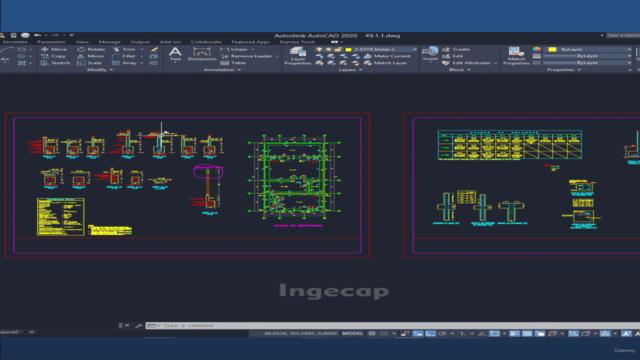The image size is (640, 360).
Task: Select the Scale tool
Action: tap(89, 63)
